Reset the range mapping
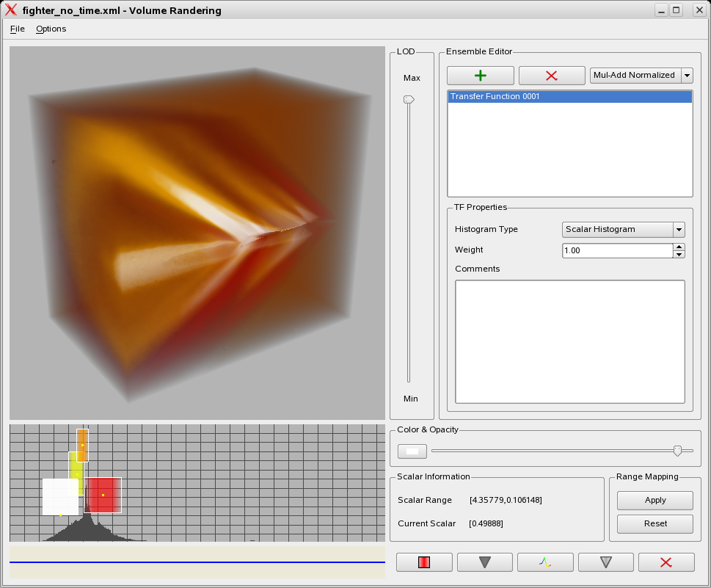Viewport: 711px width, 588px height. (655, 523)
